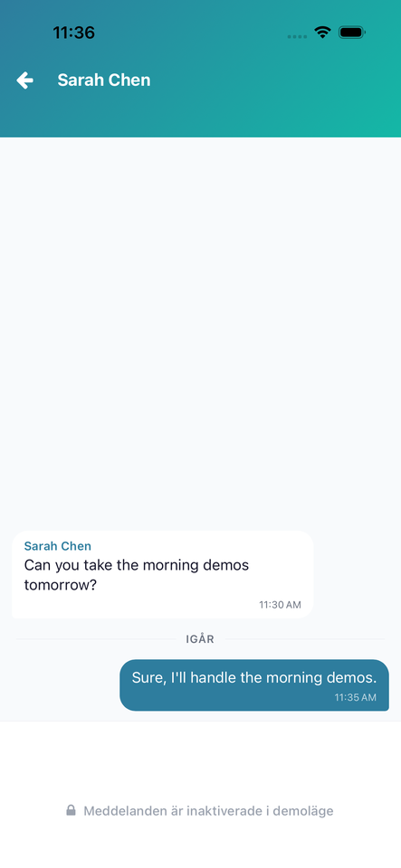Tap the cellular signal dots icon

298,36
